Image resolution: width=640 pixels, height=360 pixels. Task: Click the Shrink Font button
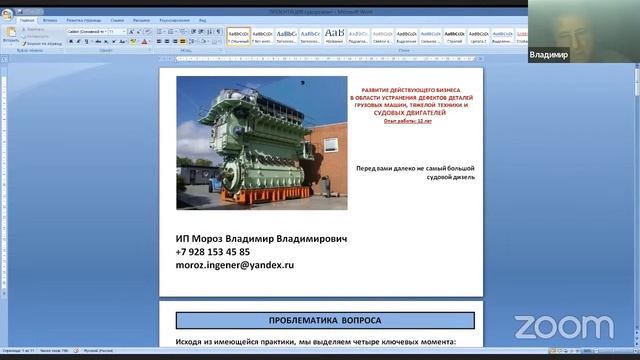point(139,31)
